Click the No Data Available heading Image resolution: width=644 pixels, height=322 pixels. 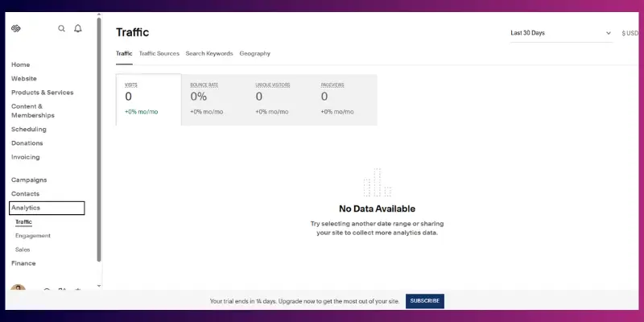click(377, 208)
